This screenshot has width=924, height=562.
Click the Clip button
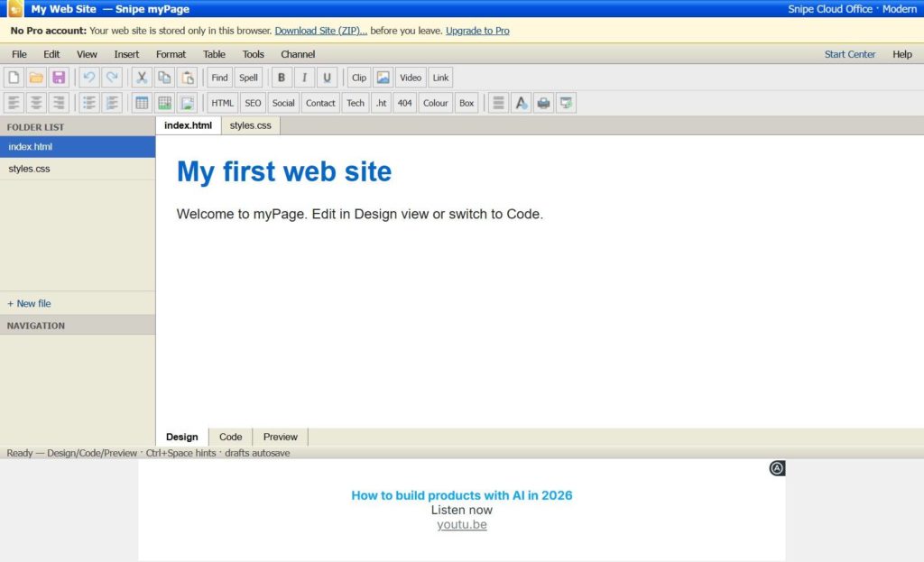(359, 78)
